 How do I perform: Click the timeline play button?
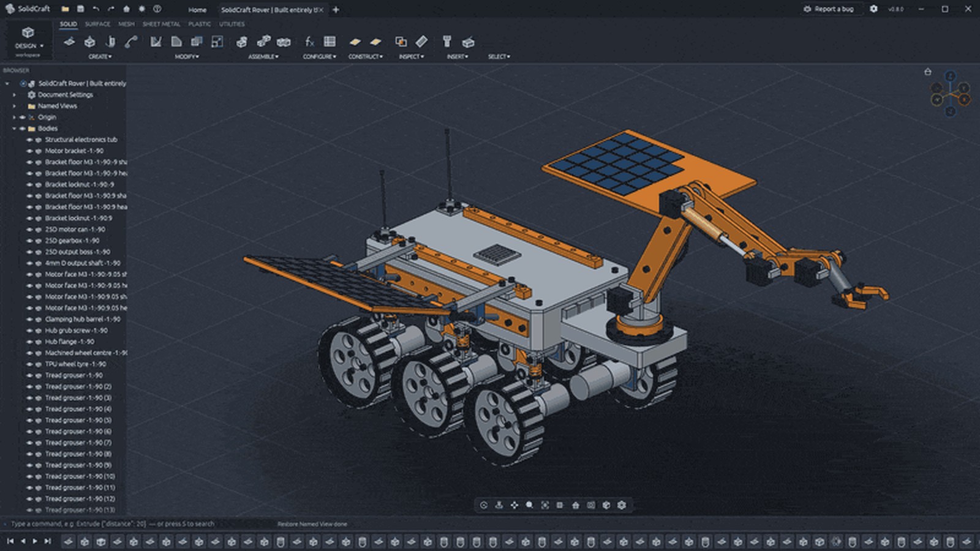35,541
